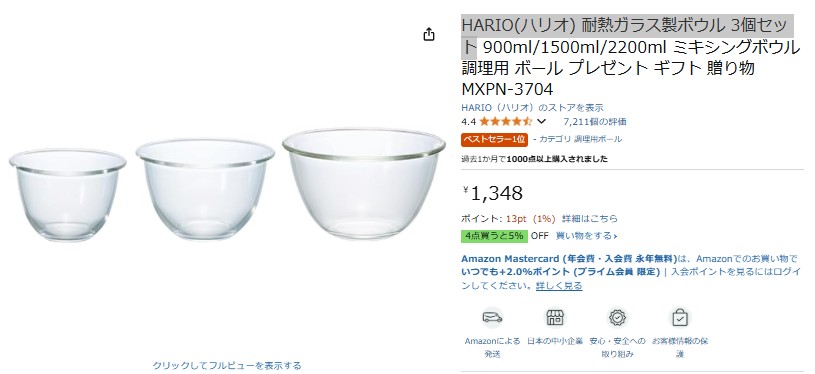Screen dimensions: 815x374
Task: Click the share icon above product image
Action: click(429, 35)
